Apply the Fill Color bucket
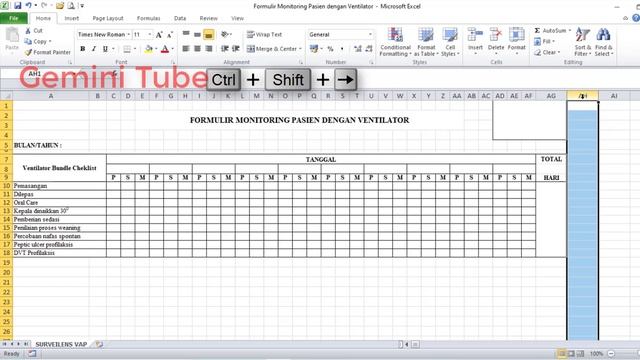 point(149,49)
